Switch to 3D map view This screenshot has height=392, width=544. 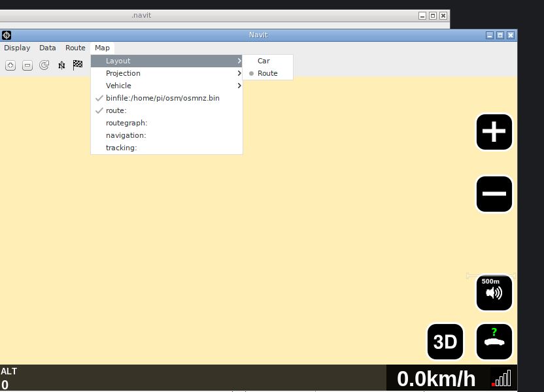445,341
